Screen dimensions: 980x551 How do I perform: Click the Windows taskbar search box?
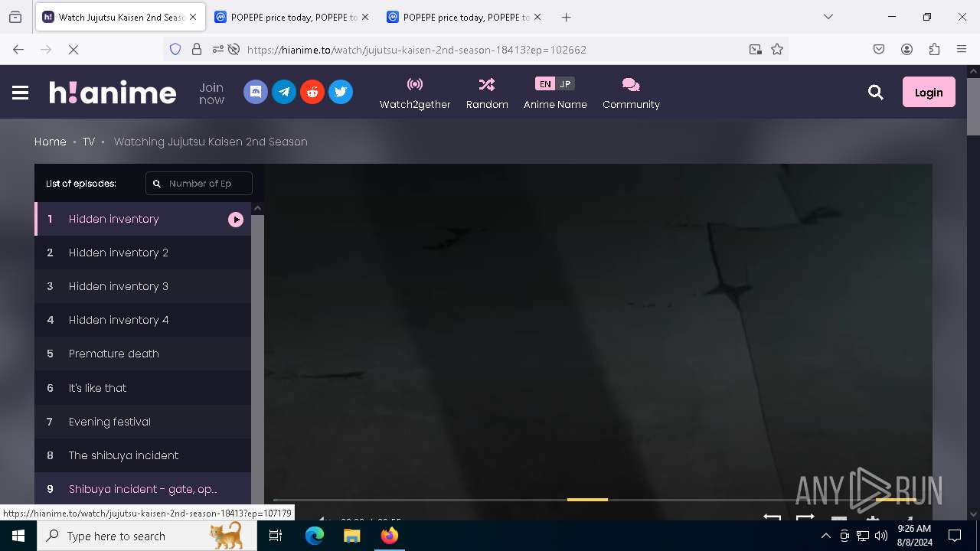point(147,536)
